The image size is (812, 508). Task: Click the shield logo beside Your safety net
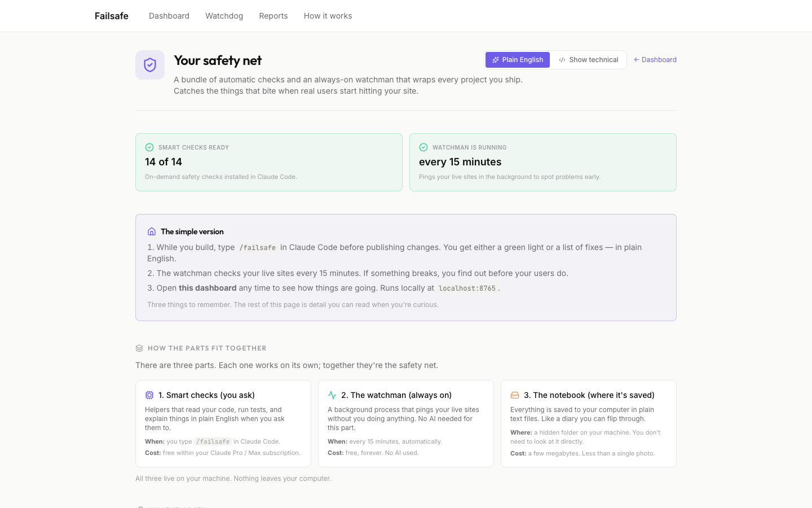tap(150, 65)
